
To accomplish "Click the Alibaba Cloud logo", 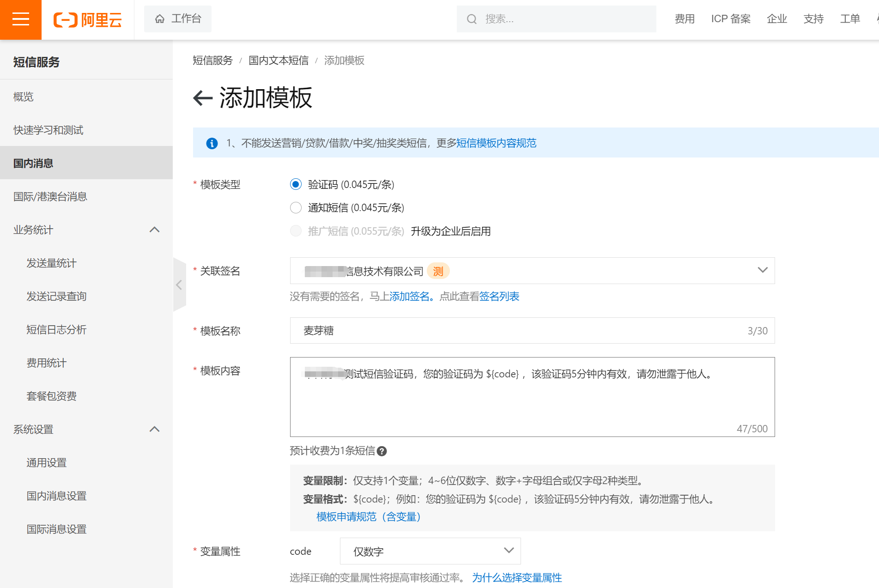I will pyautogui.click(x=88, y=20).
